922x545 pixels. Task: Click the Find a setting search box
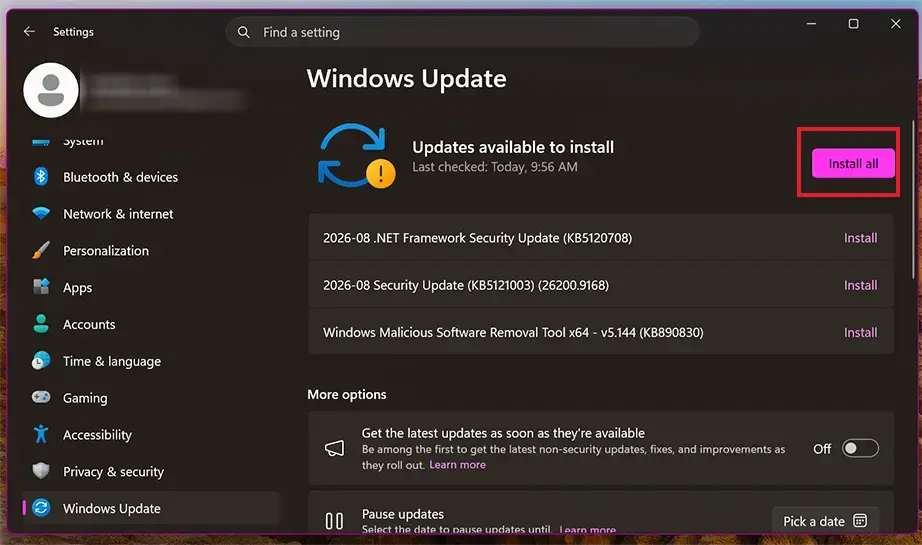[462, 32]
